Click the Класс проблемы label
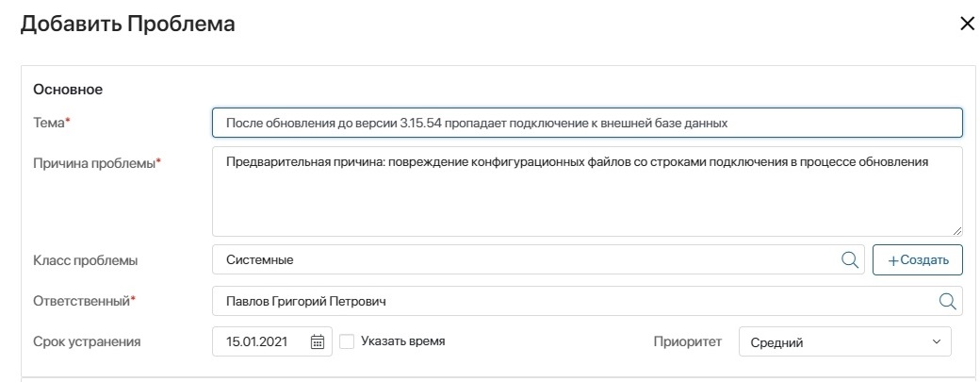Image resolution: width=980 pixels, height=382 pixels. pyautogui.click(x=85, y=260)
